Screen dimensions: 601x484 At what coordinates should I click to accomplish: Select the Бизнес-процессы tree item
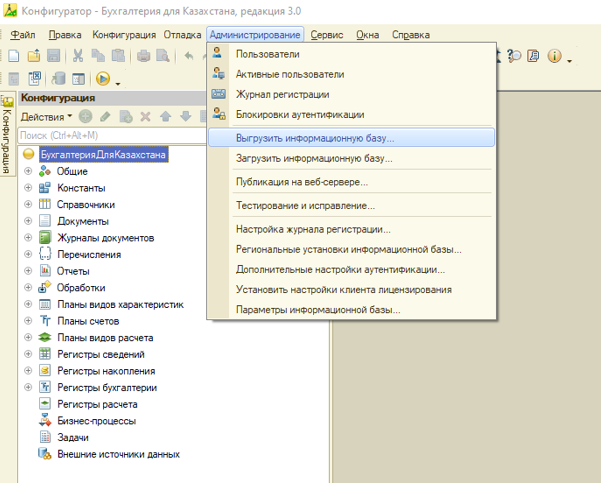(97, 421)
